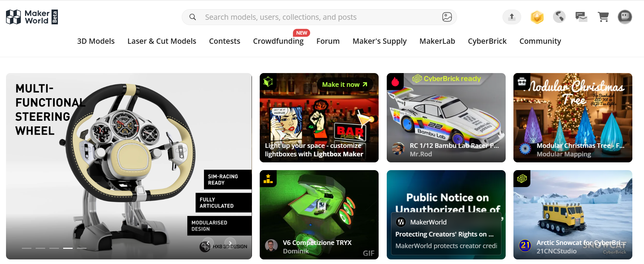Click the MakerWorld logo
The image size is (644, 264).
32,17
